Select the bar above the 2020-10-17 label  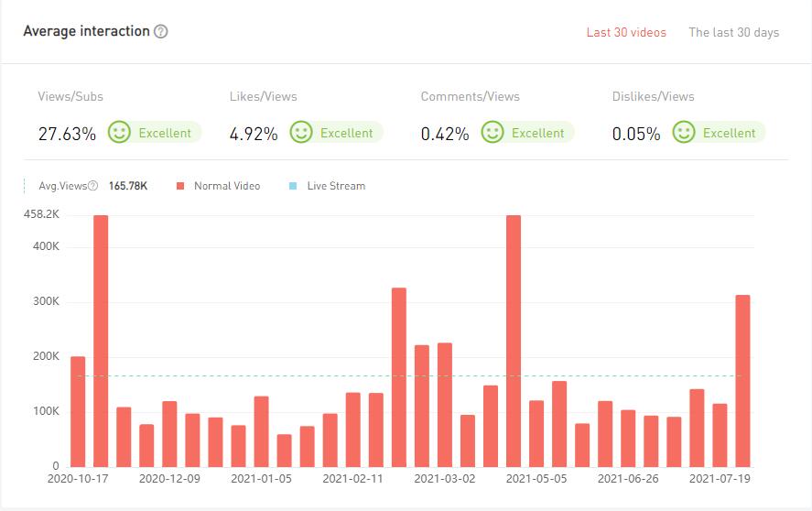click(x=78, y=412)
